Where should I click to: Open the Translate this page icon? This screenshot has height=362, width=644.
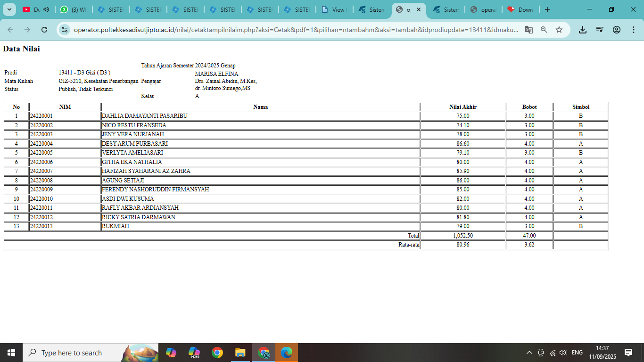click(529, 30)
